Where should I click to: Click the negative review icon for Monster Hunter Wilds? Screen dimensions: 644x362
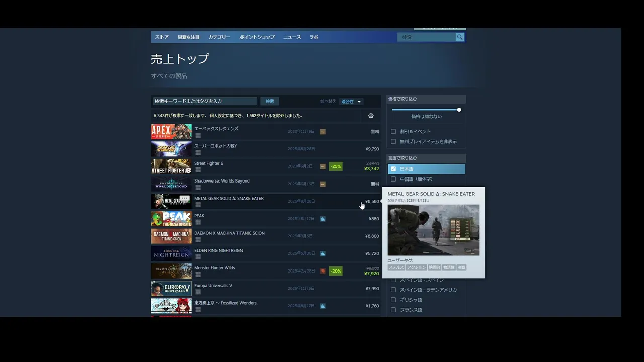click(323, 271)
